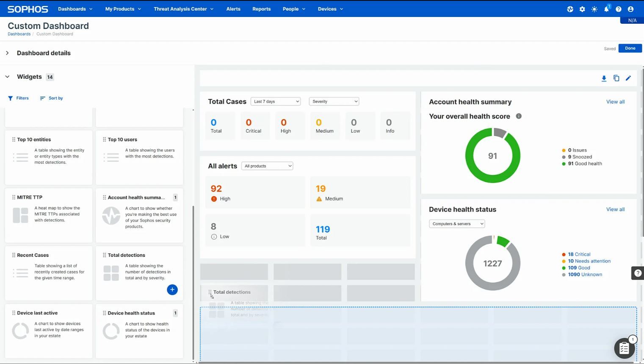Open the Reports menu item
This screenshot has width=644, height=364.
point(261,8)
